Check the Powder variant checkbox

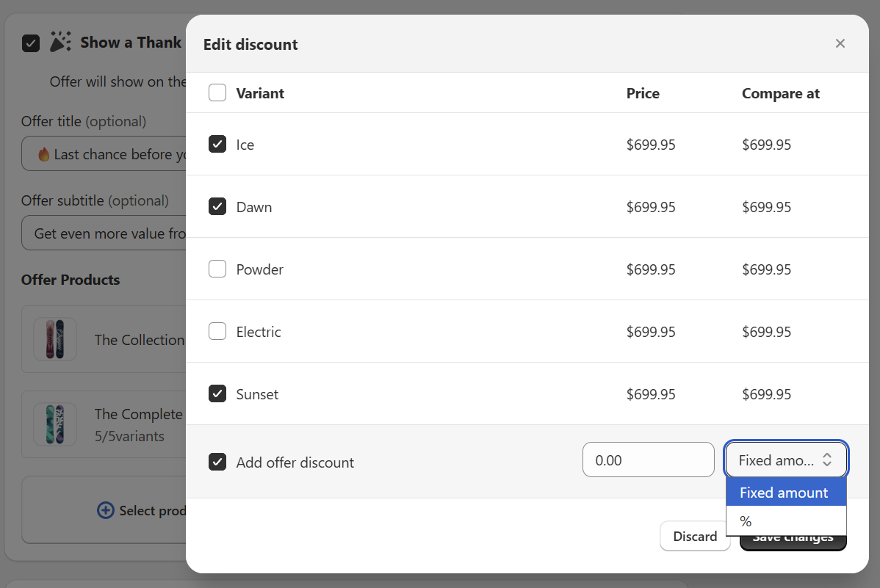217,269
